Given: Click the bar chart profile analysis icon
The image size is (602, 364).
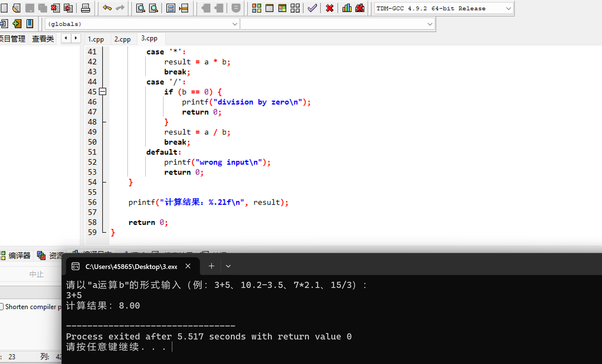Looking at the screenshot, I should click(347, 8).
